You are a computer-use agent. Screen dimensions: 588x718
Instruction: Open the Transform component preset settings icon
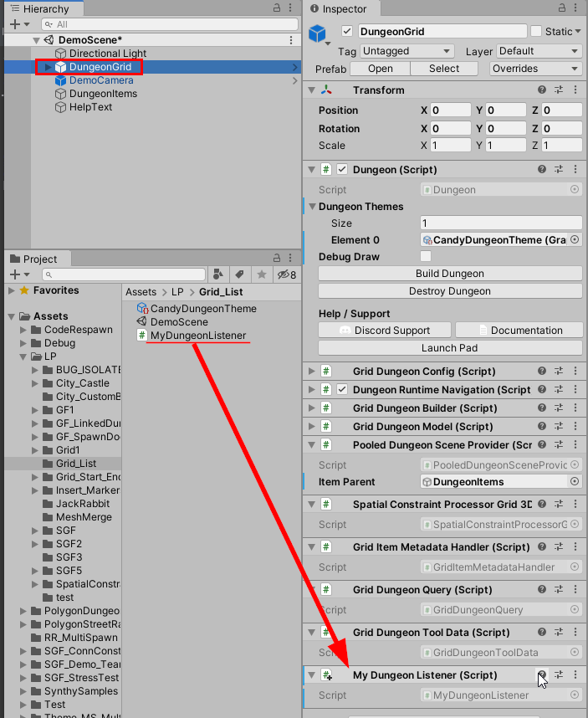click(559, 90)
